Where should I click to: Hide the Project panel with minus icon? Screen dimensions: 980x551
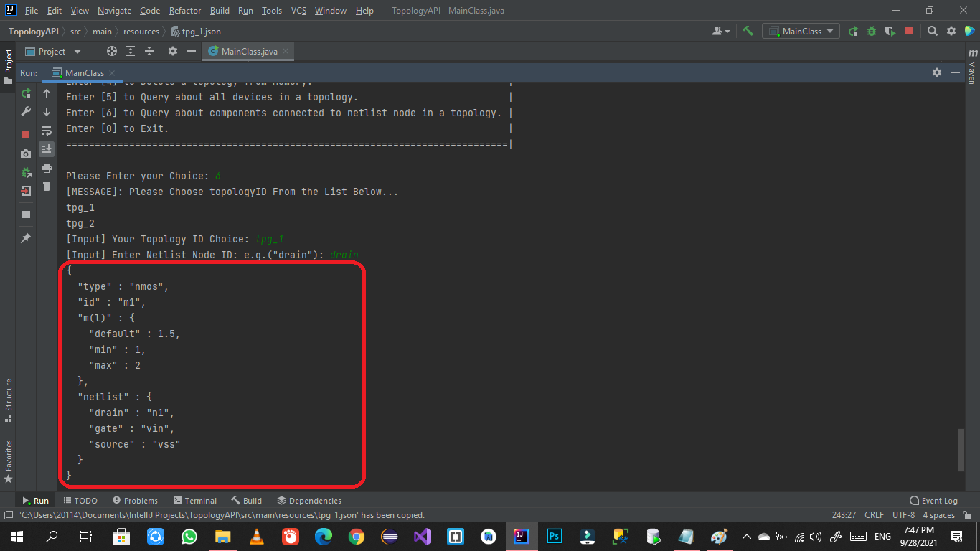click(x=192, y=51)
